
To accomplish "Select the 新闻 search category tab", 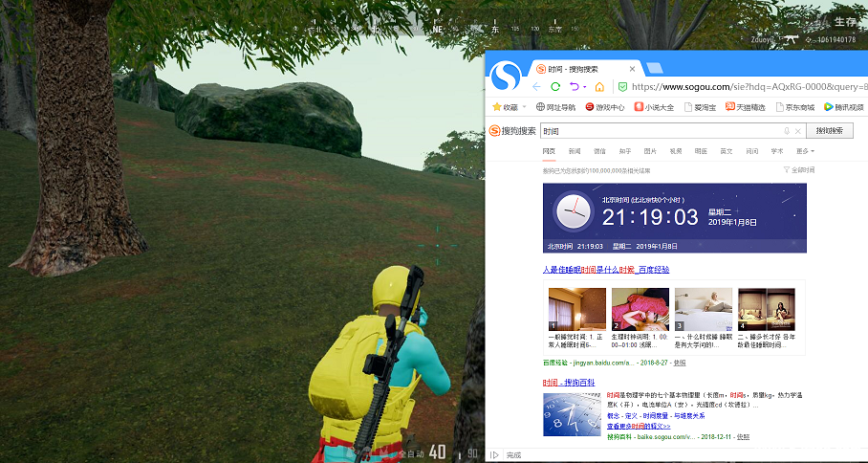I will pyautogui.click(x=575, y=151).
